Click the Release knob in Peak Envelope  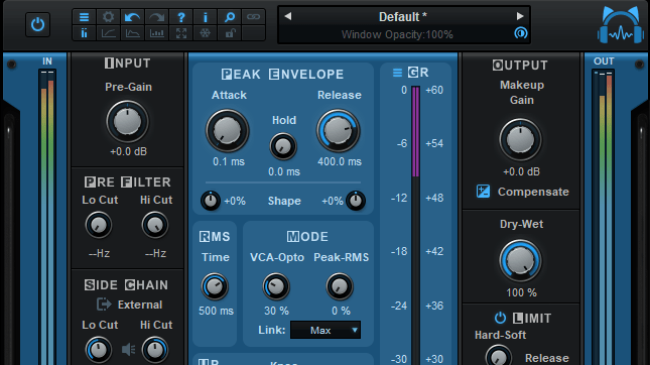click(x=338, y=131)
